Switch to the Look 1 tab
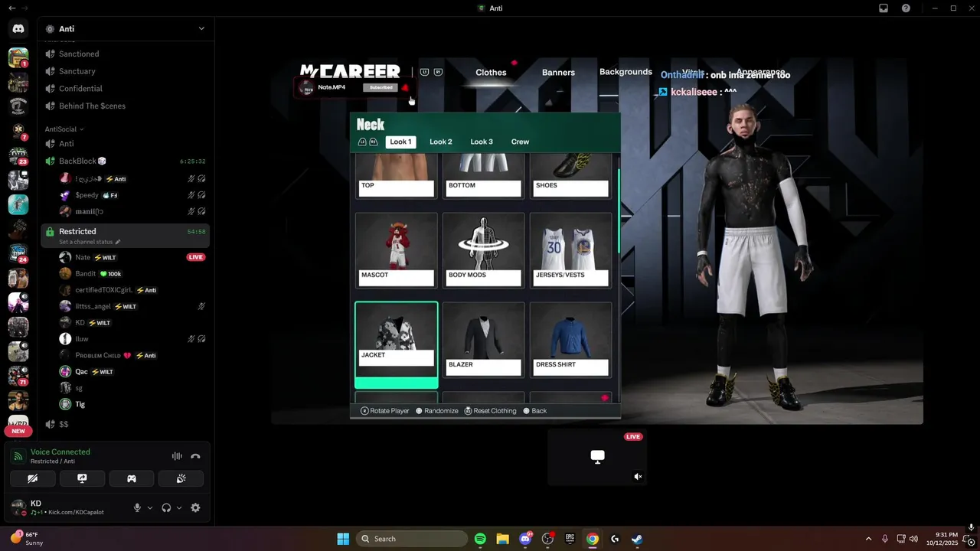Viewport: 980px width, 551px height. pos(400,142)
